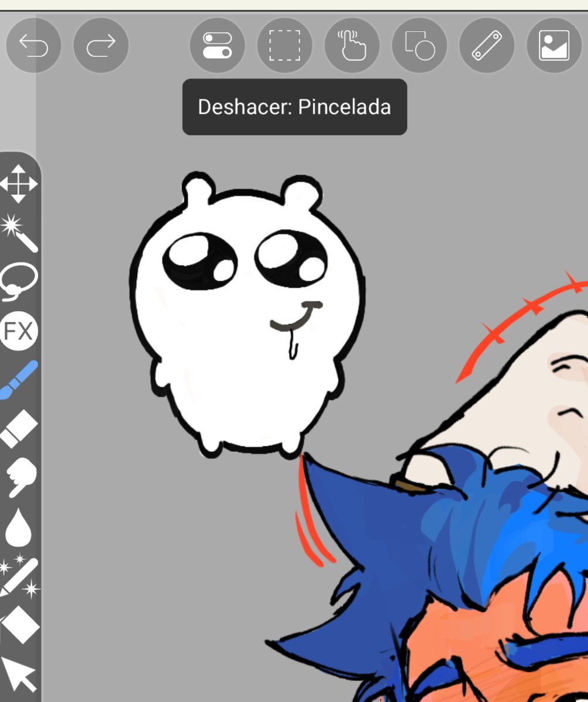Activate the dashed selection area tool
588x702 pixels.
[285, 46]
